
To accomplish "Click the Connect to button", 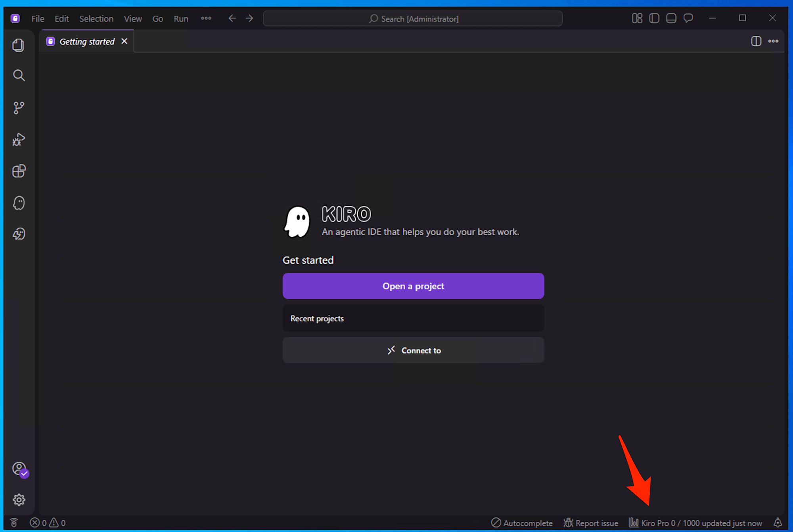I will coord(413,350).
